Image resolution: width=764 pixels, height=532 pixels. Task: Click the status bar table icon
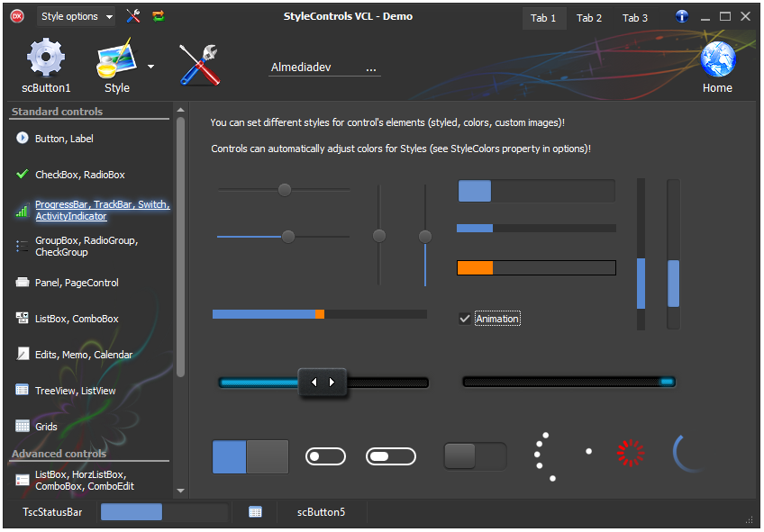[255, 512]
